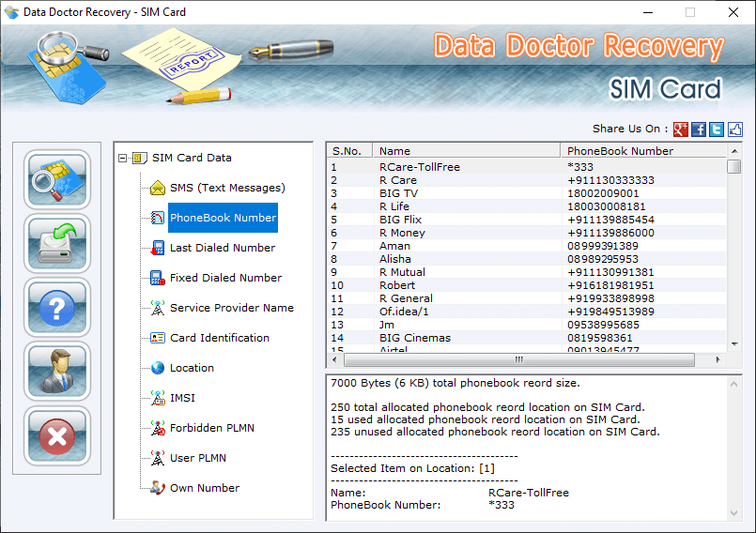The height and width of the screenshot is (533, 756).
Task: Click the horizontal scrollbar thumb
Action: [519, 359]
